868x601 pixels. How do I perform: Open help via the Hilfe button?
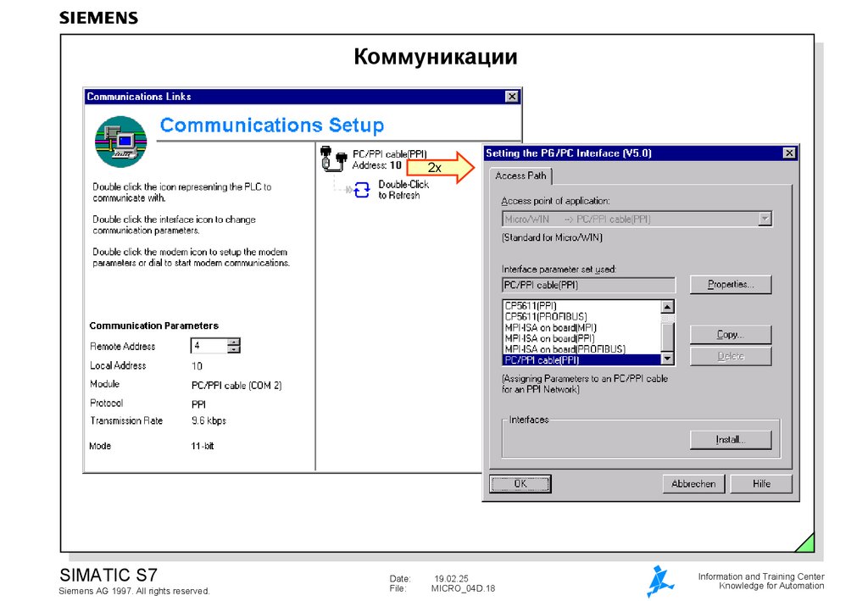tap(761, 484)
